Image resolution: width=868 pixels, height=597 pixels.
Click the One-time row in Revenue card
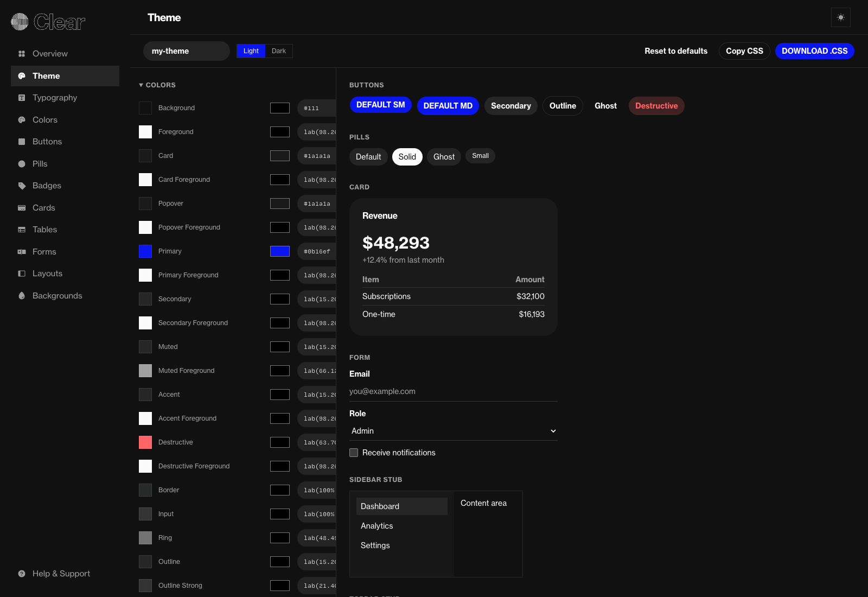click(454, 314)
